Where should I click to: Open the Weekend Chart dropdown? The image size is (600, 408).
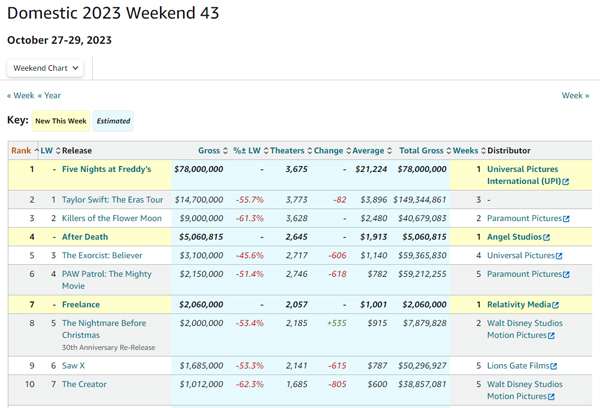(45, 68)
